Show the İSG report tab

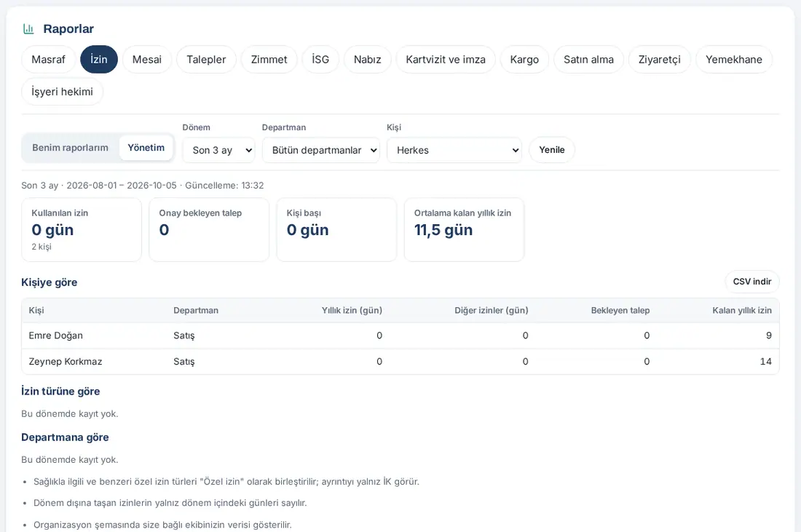tap(320, 59)
